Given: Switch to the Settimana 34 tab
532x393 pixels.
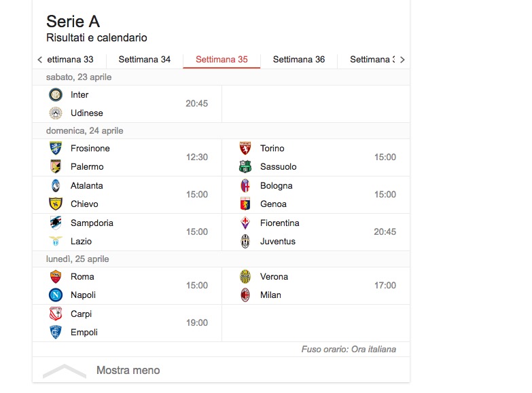Looking at the screenshot, I should point(144,60).
